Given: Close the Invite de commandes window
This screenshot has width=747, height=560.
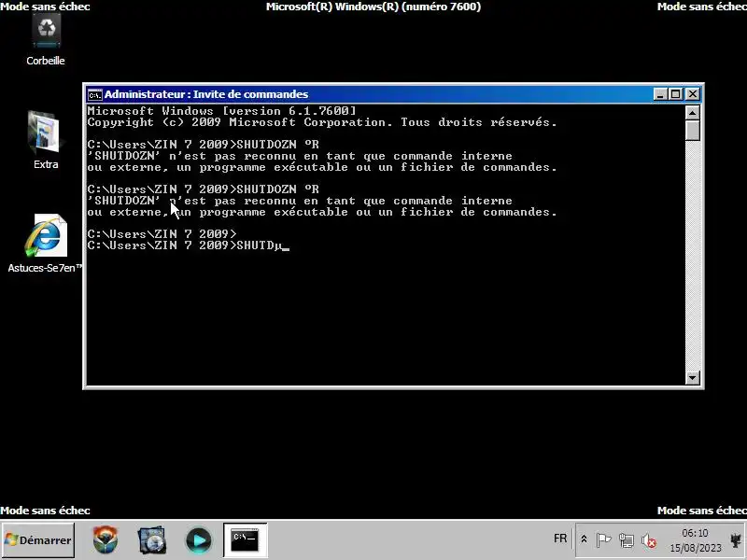Looking at the screenshot, I should (x=692, y=94).
